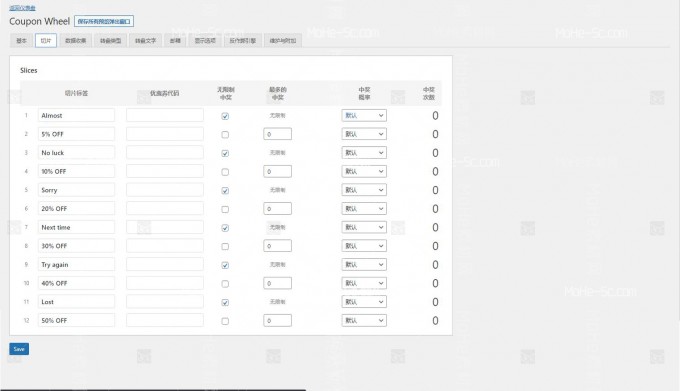Tick unlimited wins for 50% OFF row
The width and height of the screenshot is (680, 391).
(225, 321)
